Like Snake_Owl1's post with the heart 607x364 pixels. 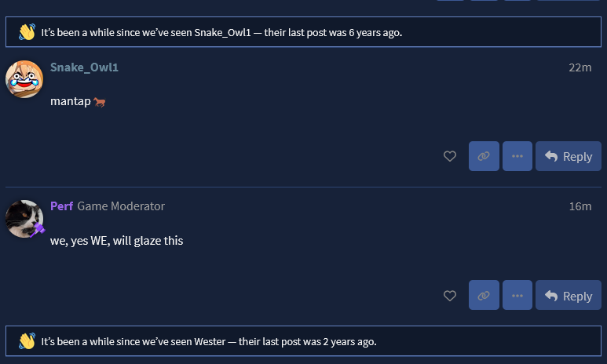[x=450, y=156]
